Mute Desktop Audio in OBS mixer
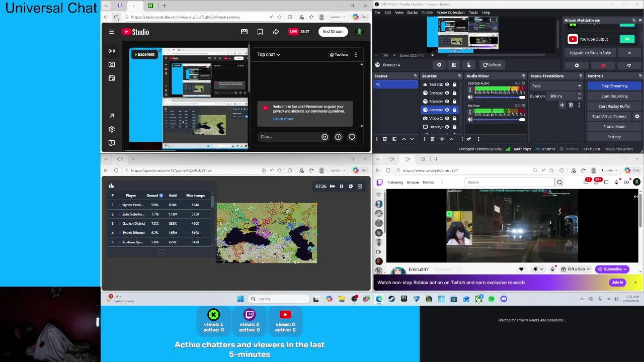 (470, 97)
